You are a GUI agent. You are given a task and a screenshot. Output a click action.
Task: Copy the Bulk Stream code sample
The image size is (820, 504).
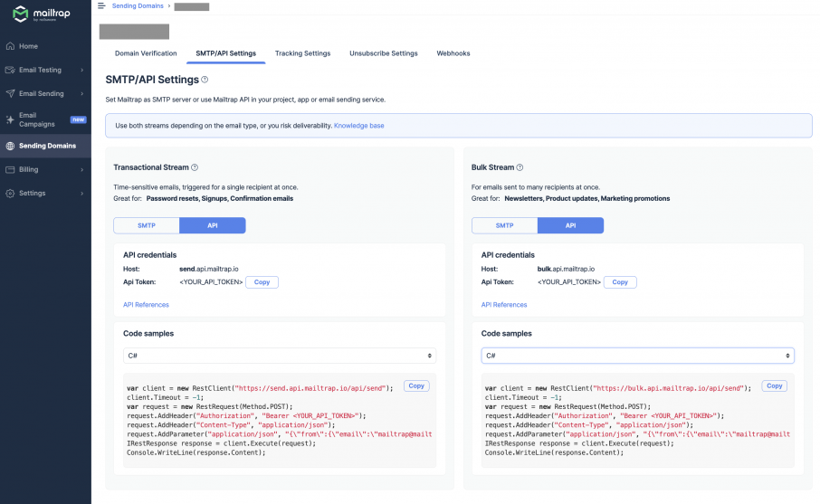(774, 385)
